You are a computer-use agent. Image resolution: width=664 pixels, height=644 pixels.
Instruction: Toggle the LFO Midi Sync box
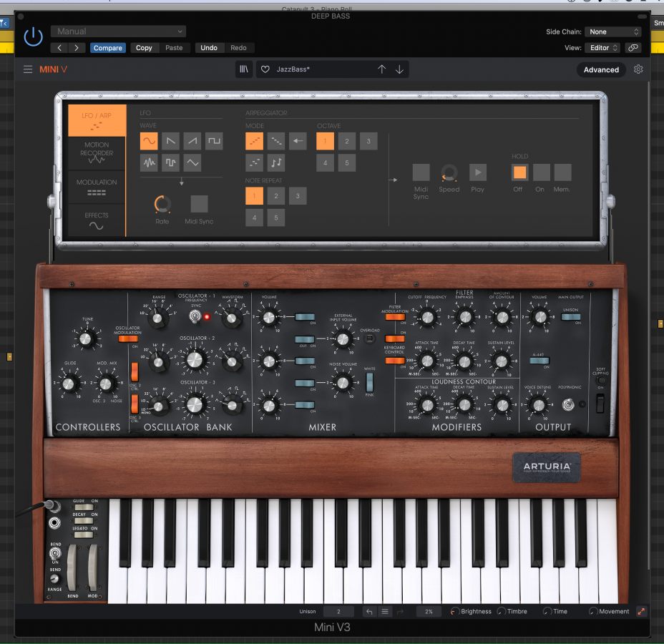pos(199,204)
